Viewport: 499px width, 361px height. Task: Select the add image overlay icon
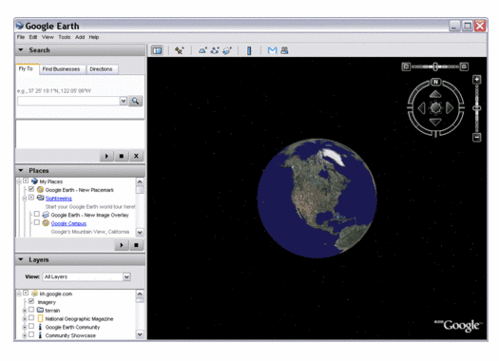227,50
